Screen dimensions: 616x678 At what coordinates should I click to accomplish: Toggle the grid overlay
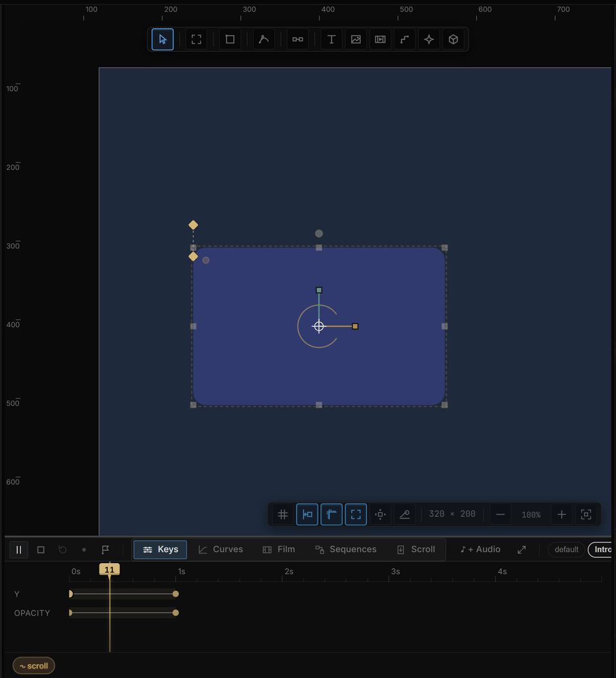pos(283,514)
